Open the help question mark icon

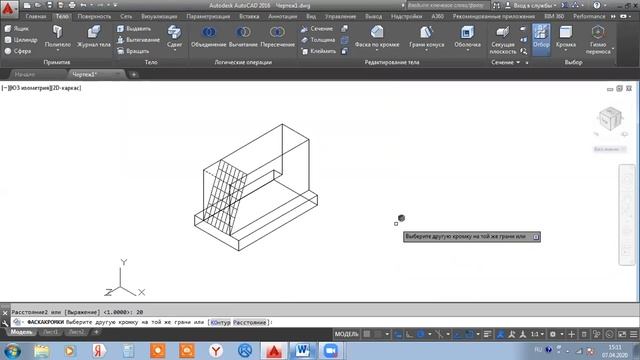point(597,5)
